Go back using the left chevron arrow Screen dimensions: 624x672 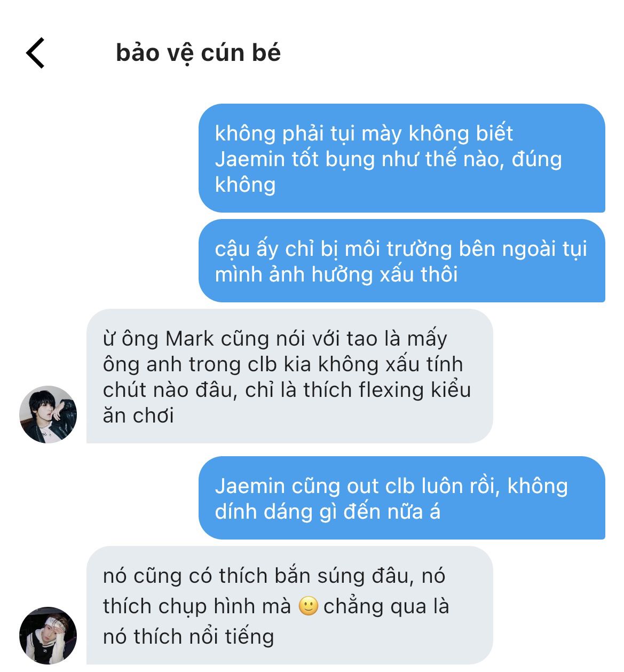coord(35,53)
